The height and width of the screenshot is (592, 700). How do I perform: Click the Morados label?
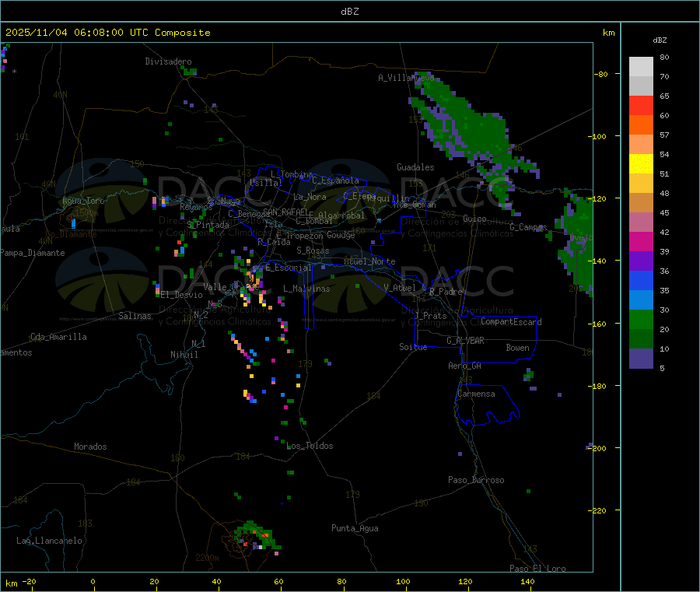tap(90, 447)
